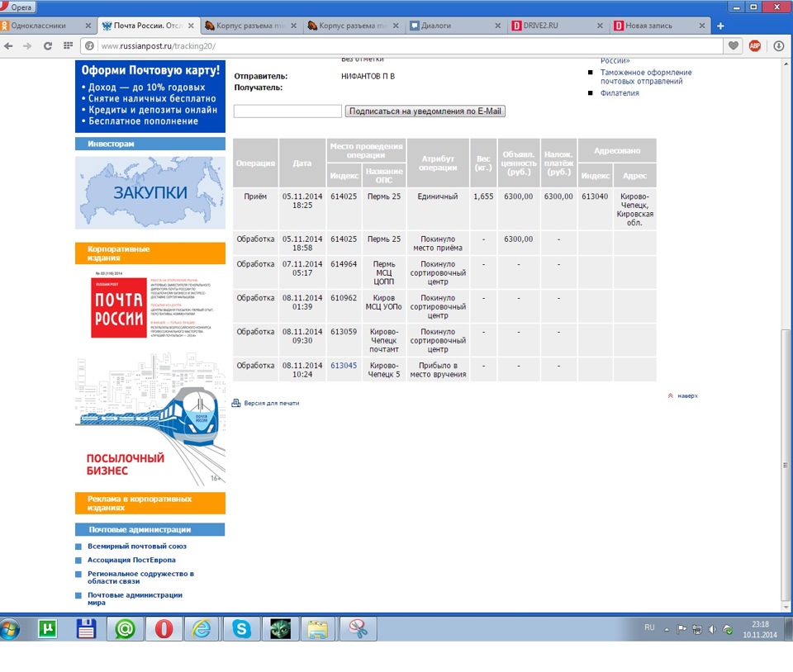Open the Adblock Plus extension icon

(754, 46)
